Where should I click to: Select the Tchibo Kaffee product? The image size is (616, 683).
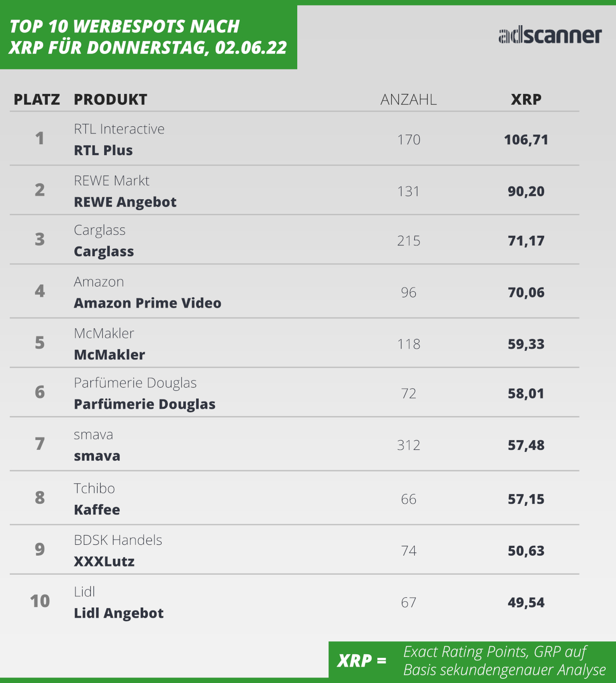coord(97,510)
